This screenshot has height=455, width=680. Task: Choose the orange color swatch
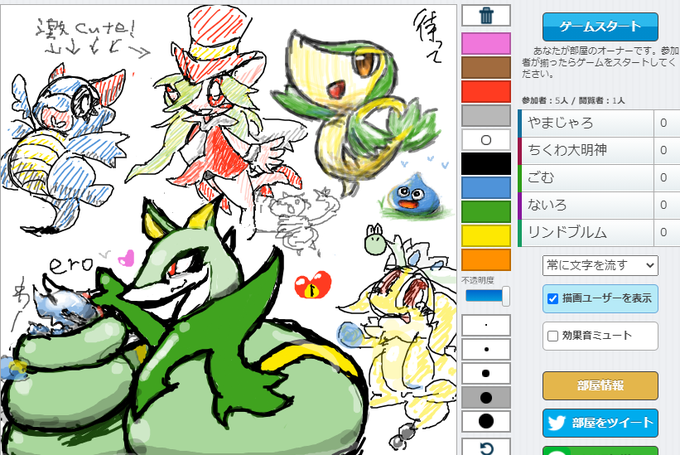486,260
